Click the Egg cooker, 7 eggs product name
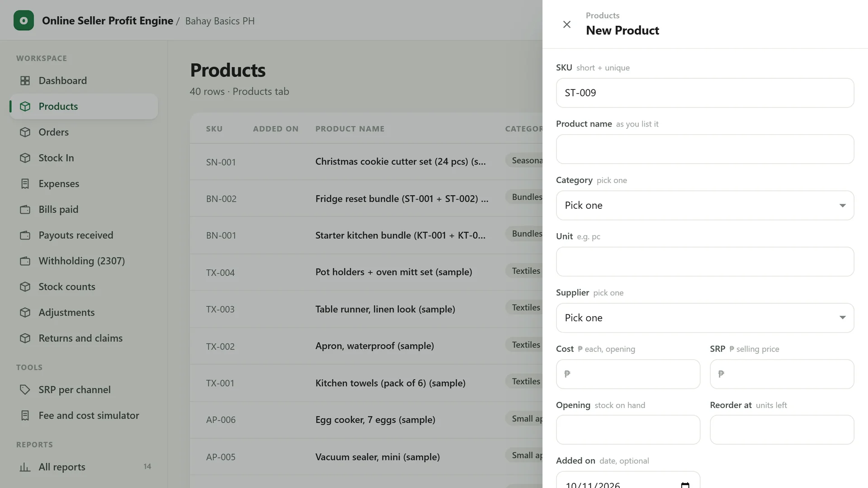The width and height of the screenshot is (868, 488). (375, 420)
